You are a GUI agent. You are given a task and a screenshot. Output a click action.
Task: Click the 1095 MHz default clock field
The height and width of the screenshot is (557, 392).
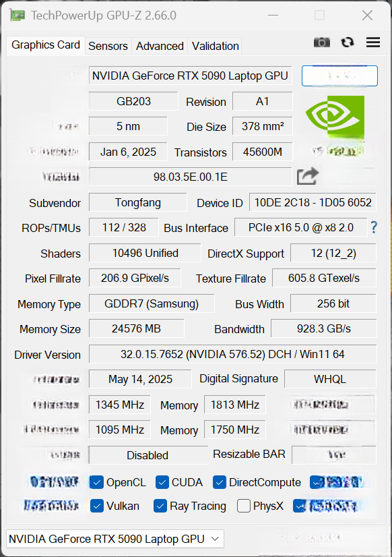(119, 430)
